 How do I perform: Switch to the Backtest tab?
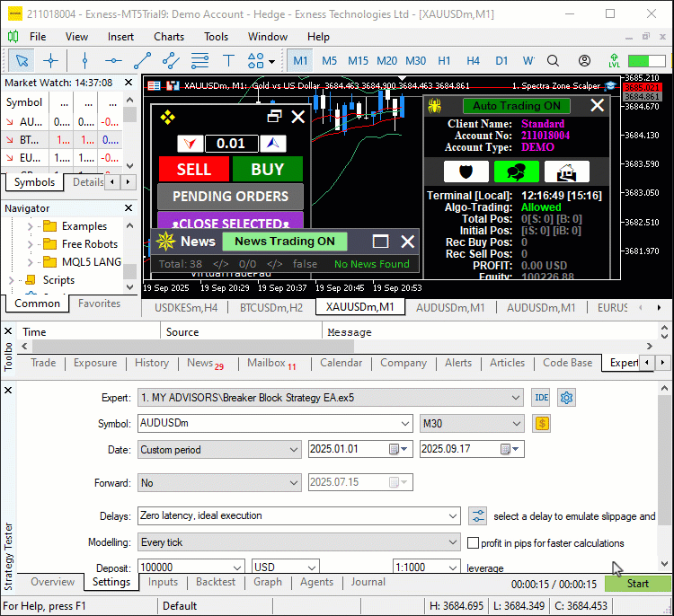tap(216, 582)
